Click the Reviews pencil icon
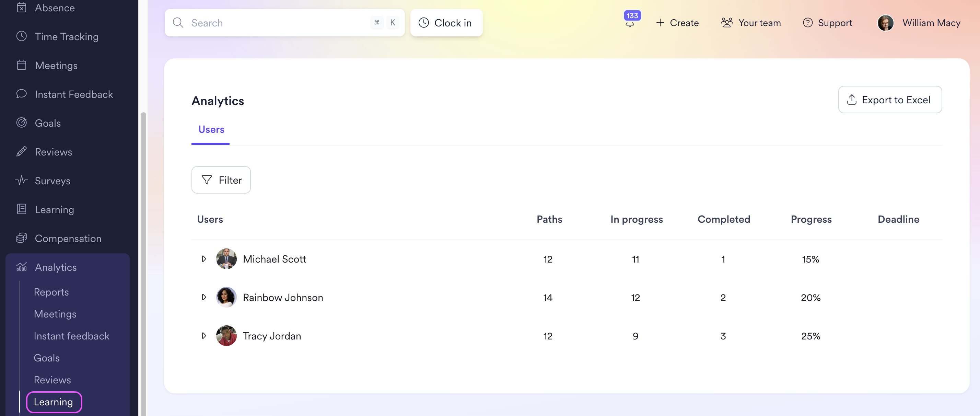This screenshot has height=416, width=980. pyautogui.click(x=22, y=151)
